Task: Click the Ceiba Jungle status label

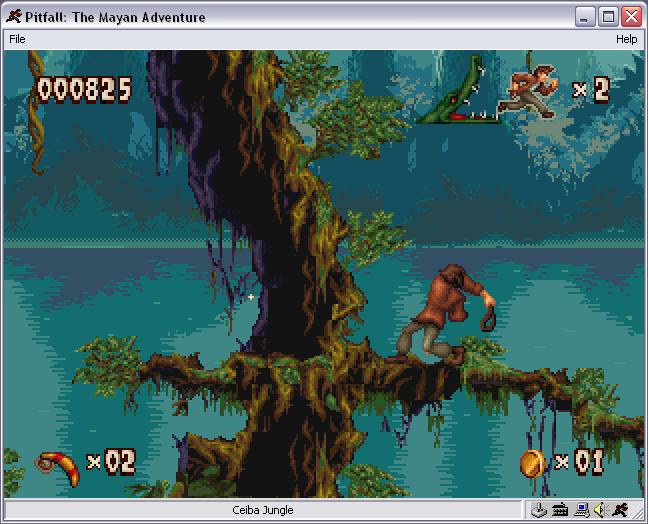Action: pyautogui.click(x=263, y=510)
